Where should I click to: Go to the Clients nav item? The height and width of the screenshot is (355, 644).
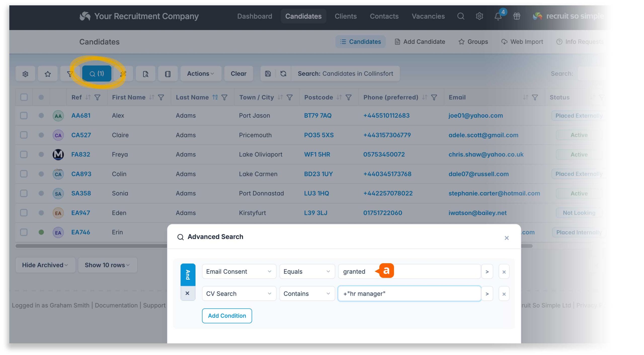pos(345,16)
